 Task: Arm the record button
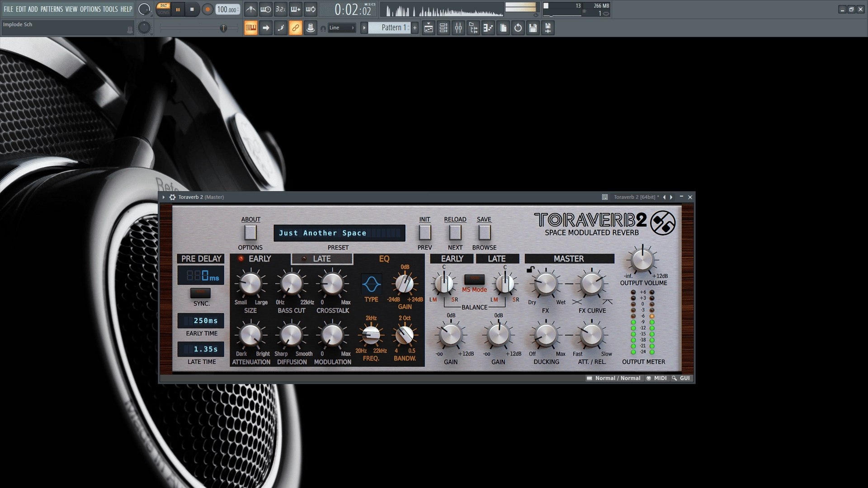click(x=208, y=9)
